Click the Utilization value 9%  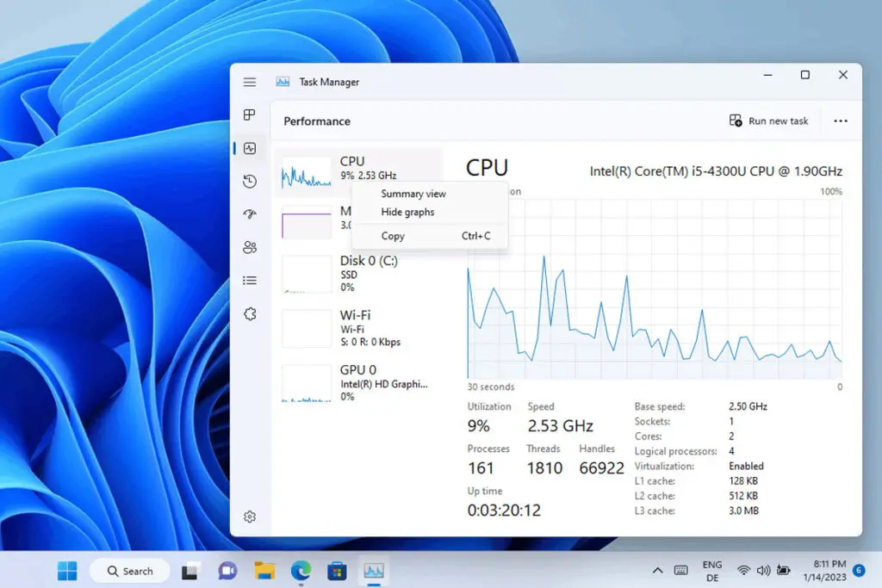[479, 426]
